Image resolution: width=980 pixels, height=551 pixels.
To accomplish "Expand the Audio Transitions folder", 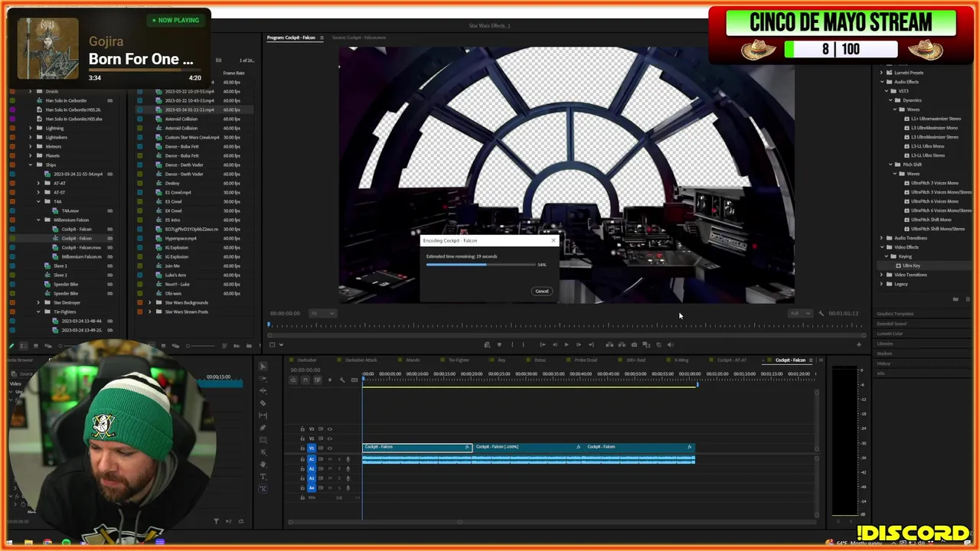I will (881, 238).
